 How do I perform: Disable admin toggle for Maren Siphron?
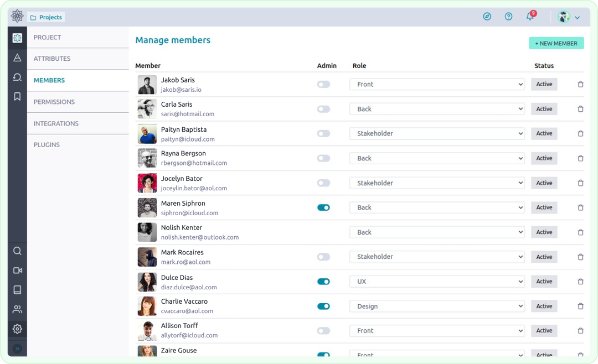click(x=323, y=207)
